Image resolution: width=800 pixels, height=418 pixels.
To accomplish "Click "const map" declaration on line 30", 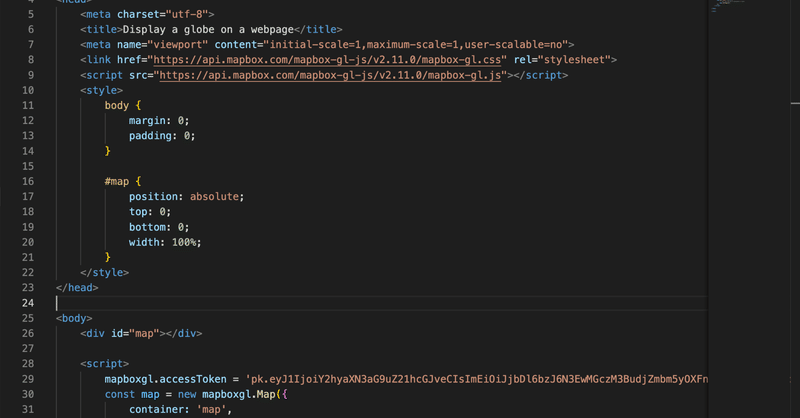I will tap(132, 395).
